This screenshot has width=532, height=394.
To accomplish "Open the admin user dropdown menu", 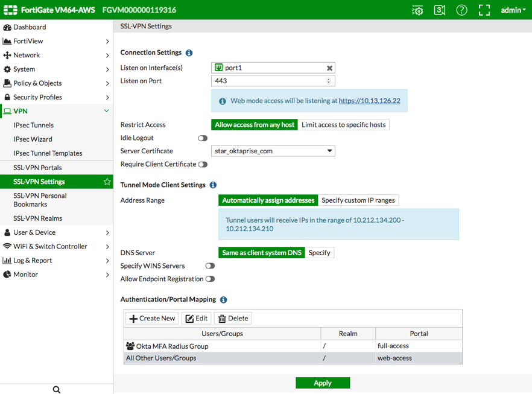I will 513,10.
